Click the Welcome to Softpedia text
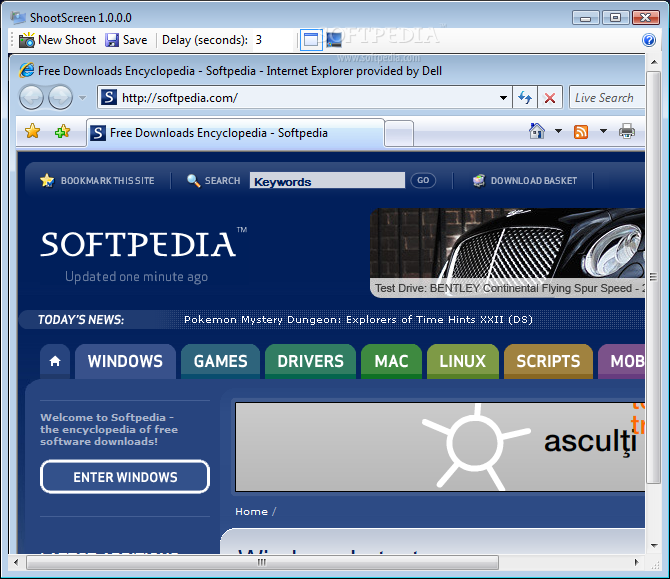The image size is (670, 579). click(x=109, y=429)
